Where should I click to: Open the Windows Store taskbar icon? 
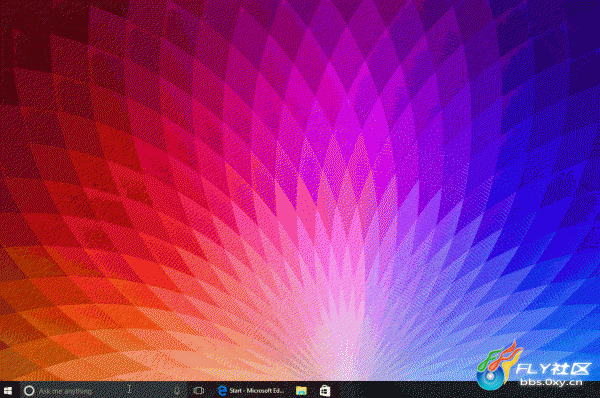coord(325,391)
